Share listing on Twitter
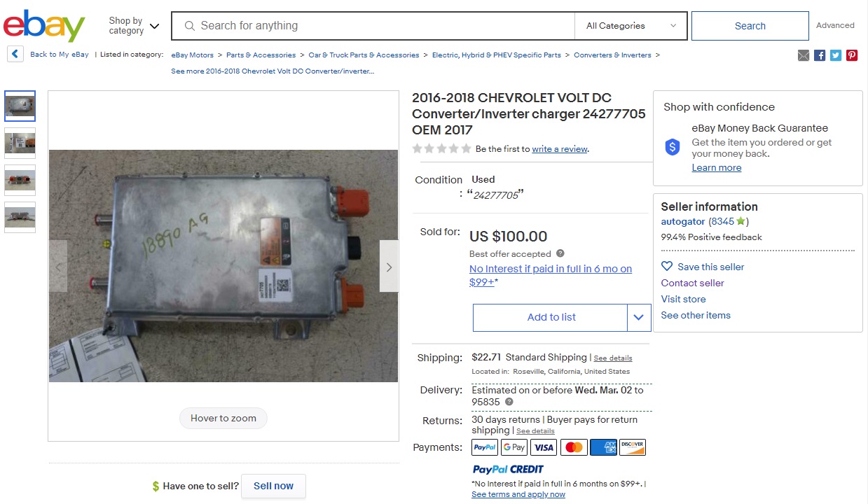This screenshot has height=504, width=868. (836, 55)
